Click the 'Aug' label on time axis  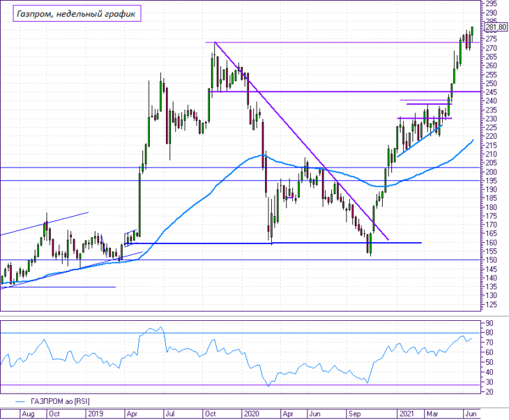[28, 414]
